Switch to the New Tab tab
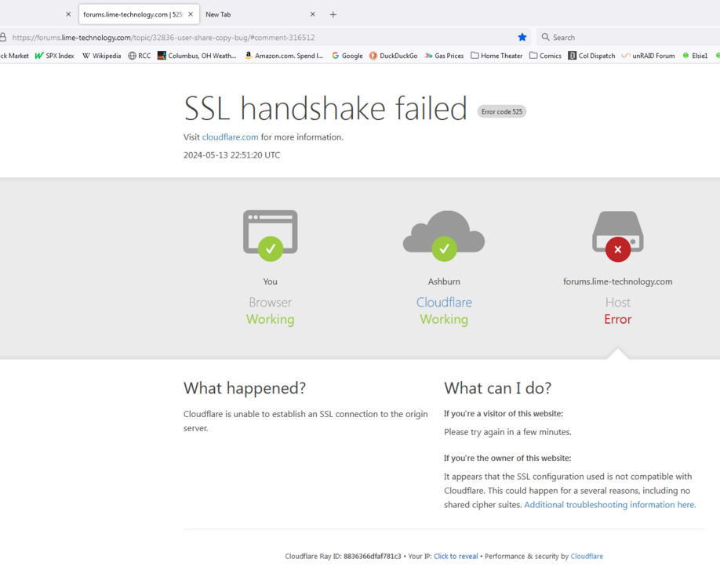 tap(255, 14)
